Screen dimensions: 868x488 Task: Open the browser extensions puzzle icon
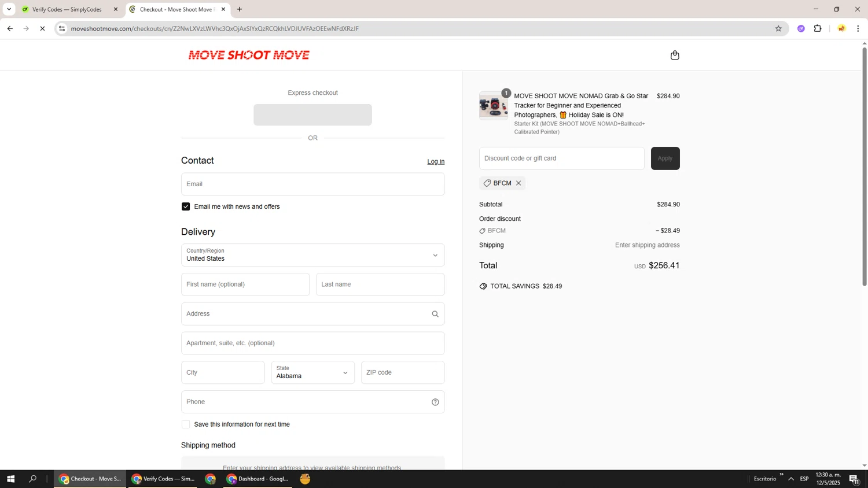[818, 28]
